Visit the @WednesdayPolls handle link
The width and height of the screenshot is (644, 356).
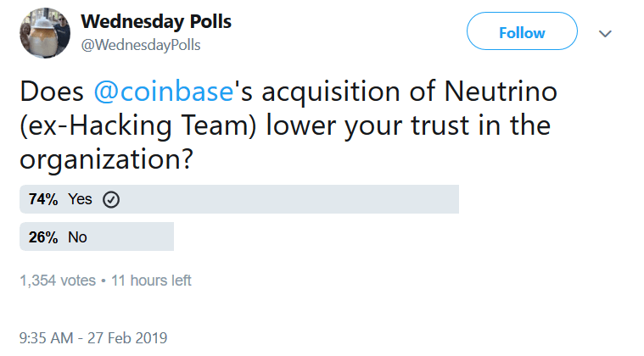tap(141, 45)
